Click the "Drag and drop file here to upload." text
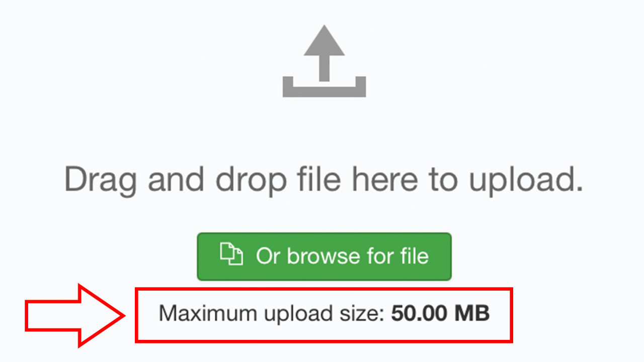 click(x=324, y=180)
